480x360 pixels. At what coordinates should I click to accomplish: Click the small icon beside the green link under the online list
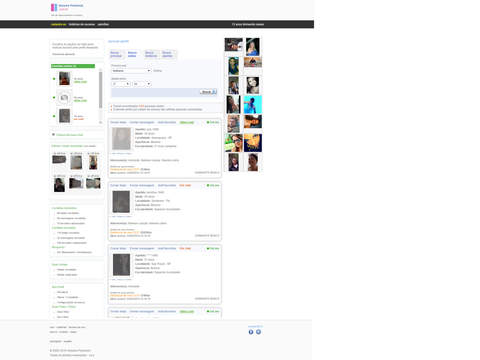(x=53, y=135)
